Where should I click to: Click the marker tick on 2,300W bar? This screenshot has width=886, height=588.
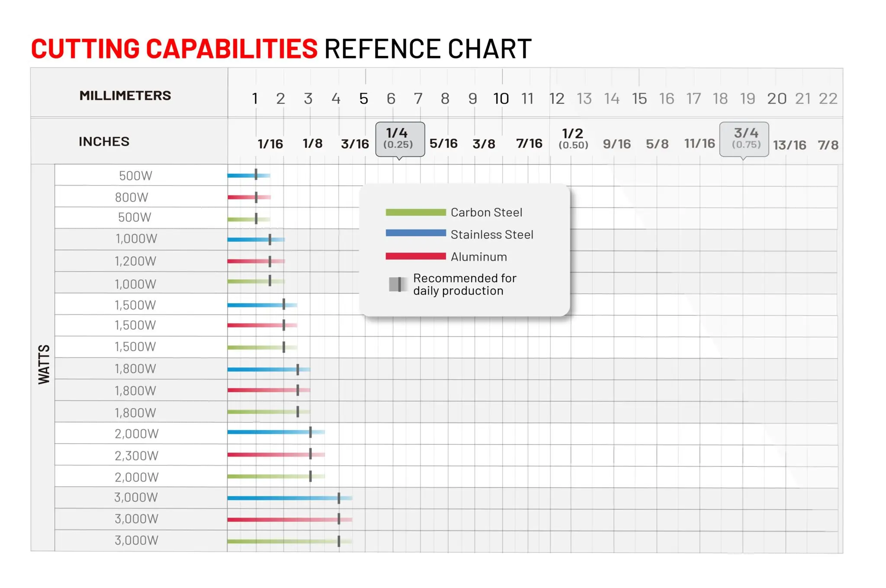311,454
